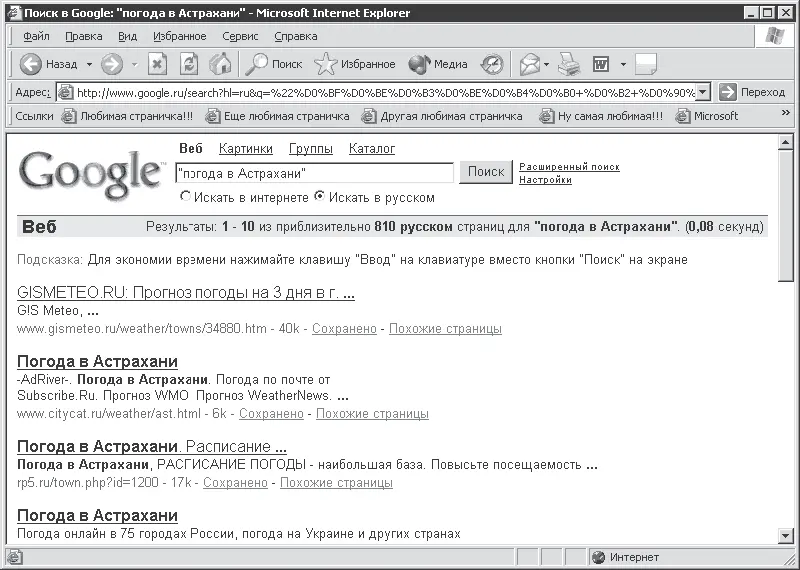
Task: Switch to Картинки tab
Action: [x=246, y=148]
